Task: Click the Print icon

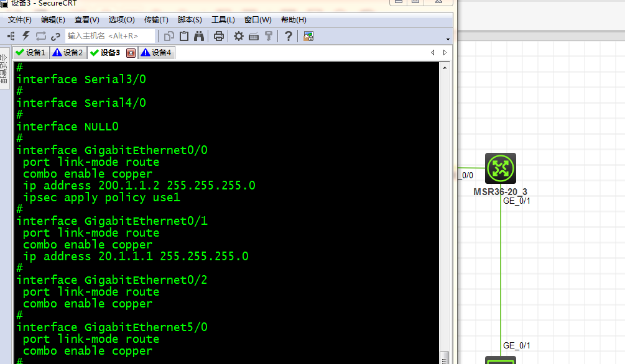Action: [x=218, y=36]
